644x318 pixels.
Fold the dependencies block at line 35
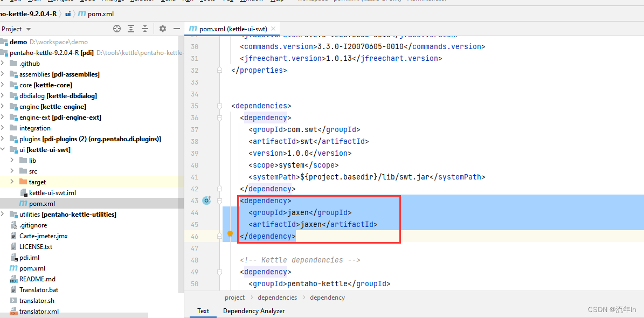220,106
